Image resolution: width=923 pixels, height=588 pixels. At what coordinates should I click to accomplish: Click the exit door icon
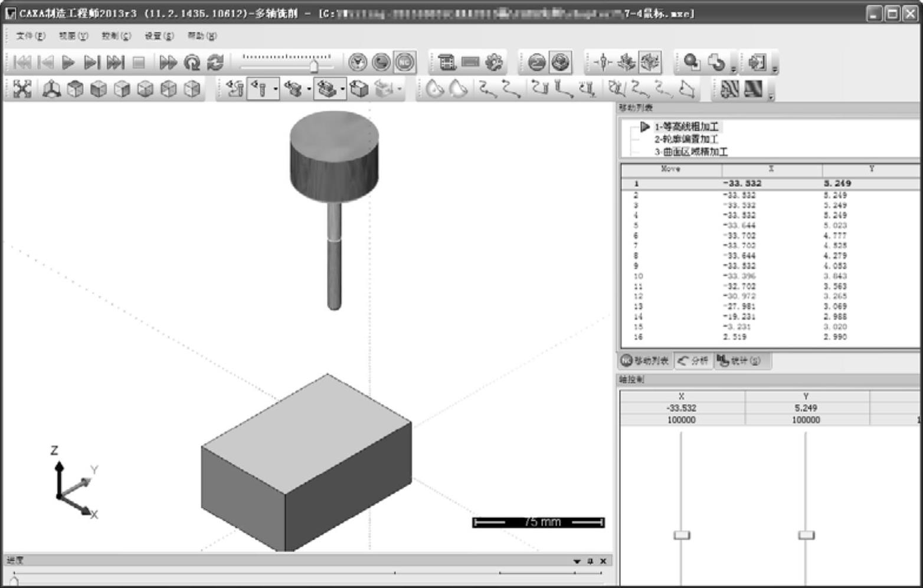coord(757,62)
